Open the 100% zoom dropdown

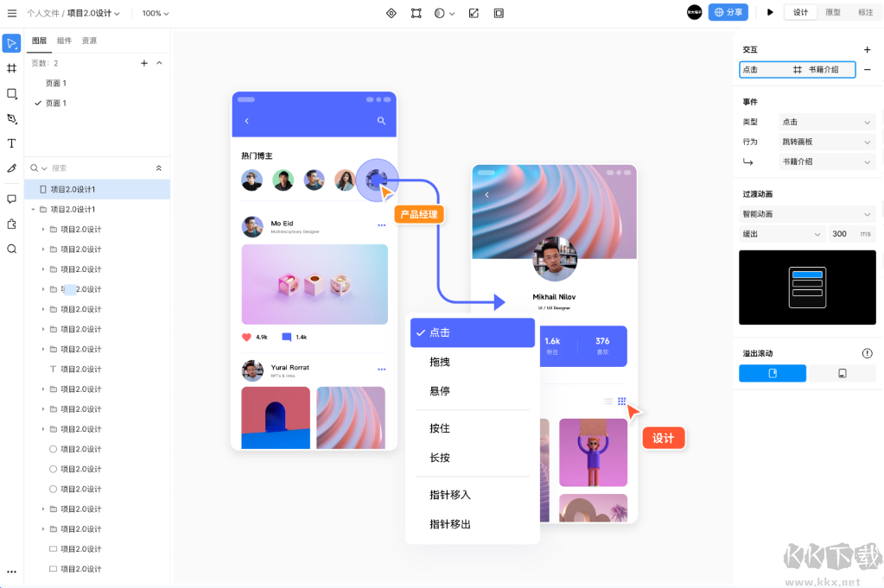[x=156, y=13]
